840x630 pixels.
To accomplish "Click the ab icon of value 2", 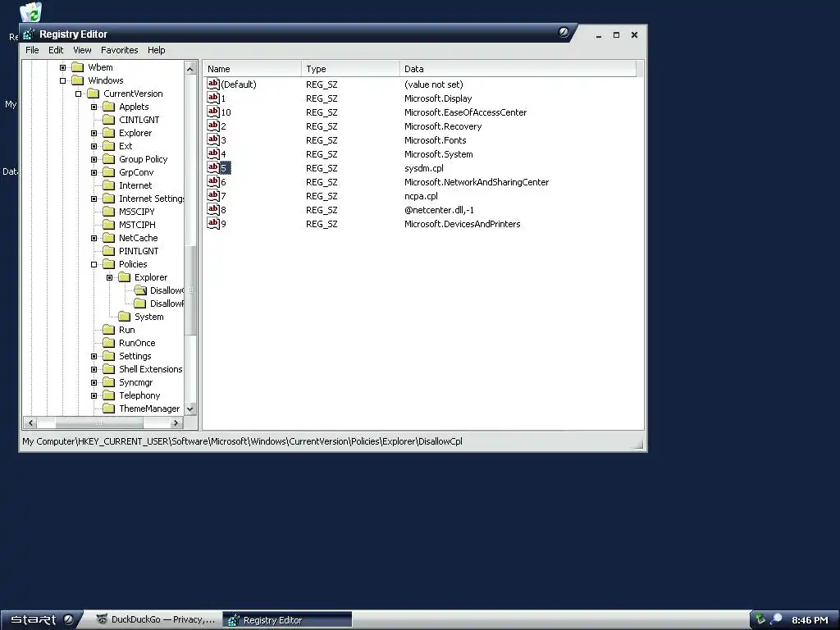I will 213,126.
